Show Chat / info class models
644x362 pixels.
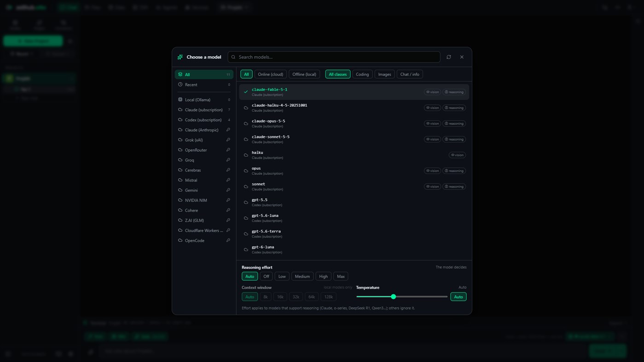(410, 74)
